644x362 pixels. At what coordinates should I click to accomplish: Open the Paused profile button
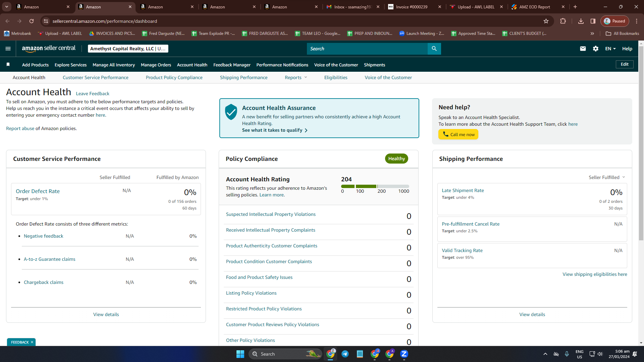615,21
